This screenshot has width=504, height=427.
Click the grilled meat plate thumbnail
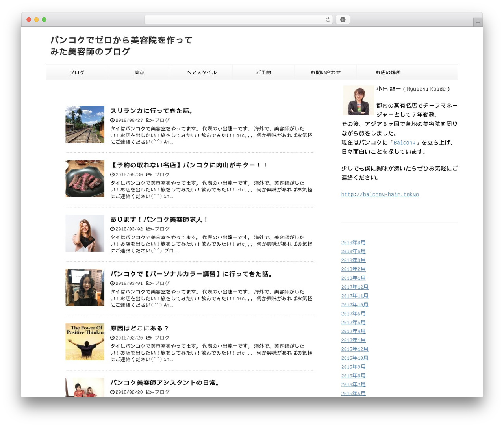[85, 179]
